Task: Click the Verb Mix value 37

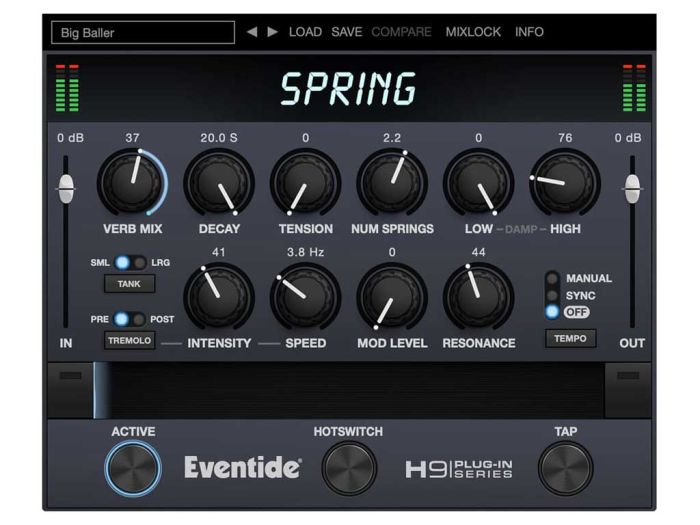Action: point(132,138)
